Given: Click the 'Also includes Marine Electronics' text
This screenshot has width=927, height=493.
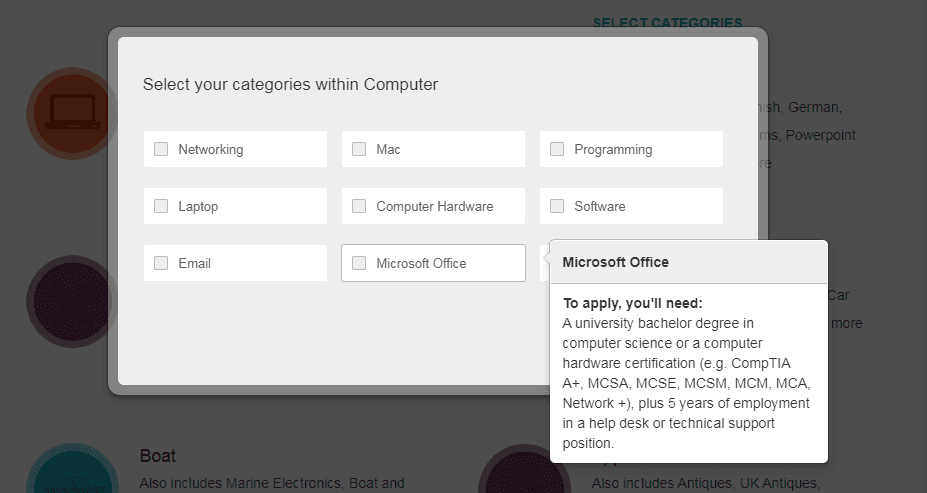Looking at the screenshot, I should tap(241, 483).
